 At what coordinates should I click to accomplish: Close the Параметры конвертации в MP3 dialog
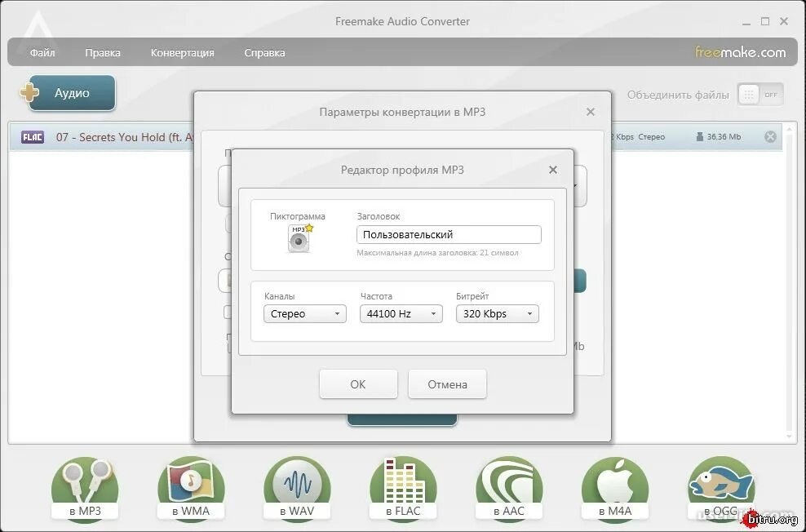591,112
